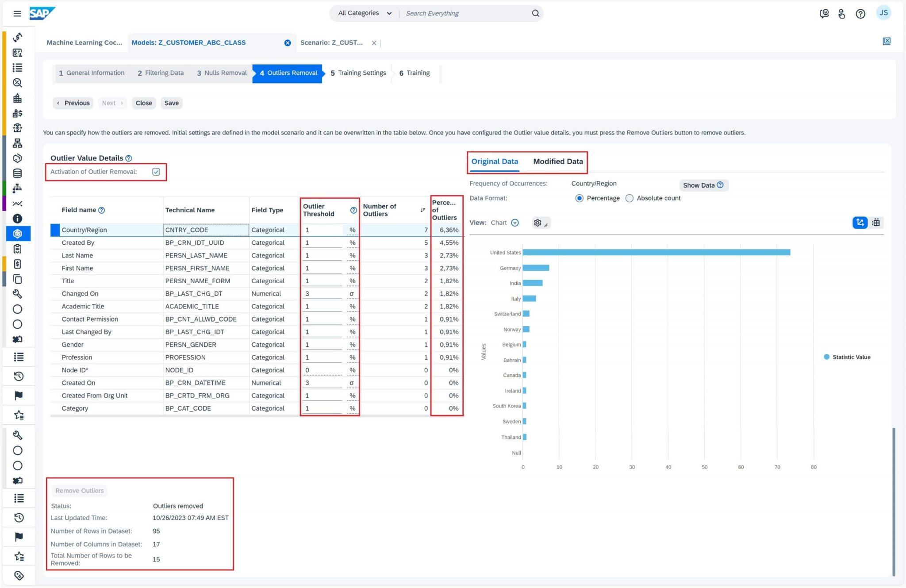
Task: Click the JS user avatar
Action: pyautogui.click(x=883, y=13)
